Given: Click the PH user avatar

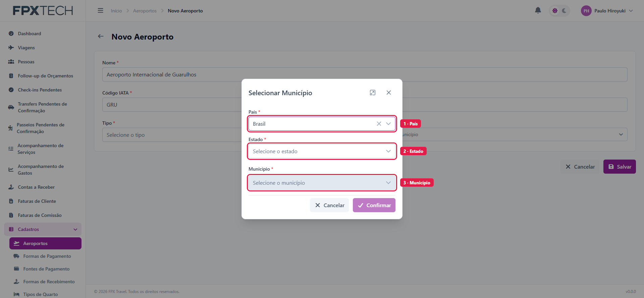Looking at the screenshot, I should click(x=586, y=11).
